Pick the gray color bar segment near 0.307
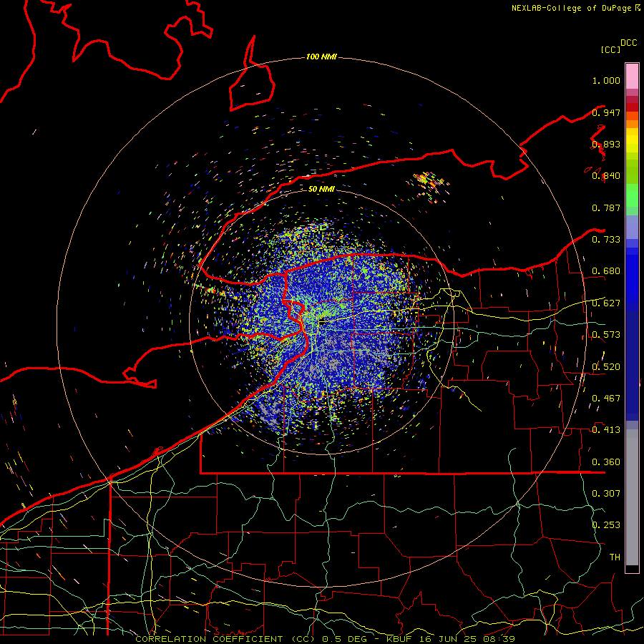644x644 pixels. [x=632, y=497]
